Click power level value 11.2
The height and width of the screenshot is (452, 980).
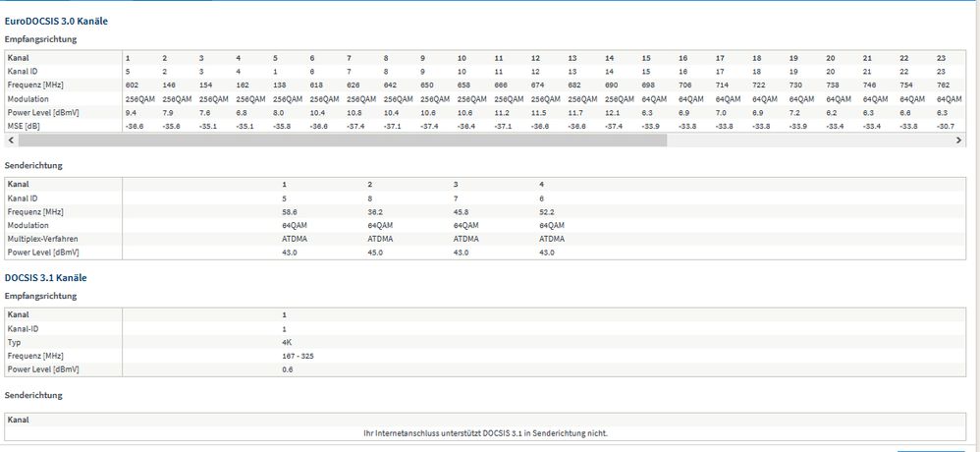click(x=503, y=113)
